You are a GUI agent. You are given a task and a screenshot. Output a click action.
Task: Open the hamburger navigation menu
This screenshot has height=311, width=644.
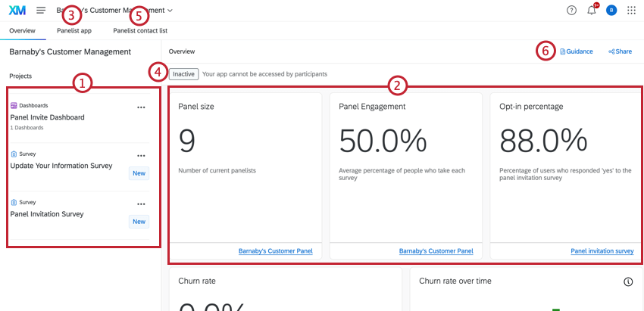click(41, 11)
